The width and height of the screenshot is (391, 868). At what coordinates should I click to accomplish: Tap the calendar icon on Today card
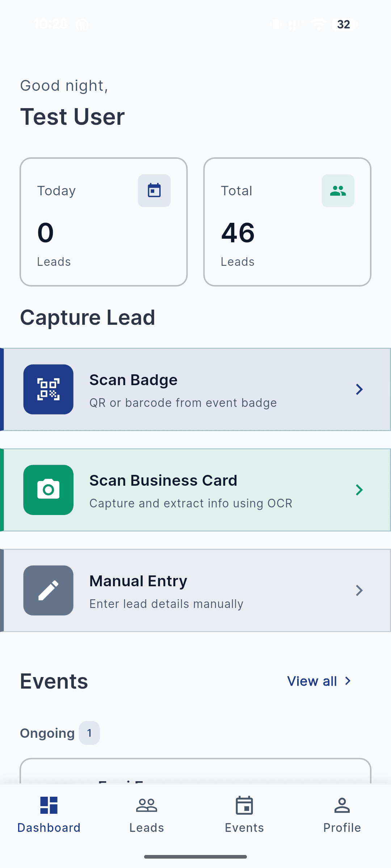[x=154, y=190]
